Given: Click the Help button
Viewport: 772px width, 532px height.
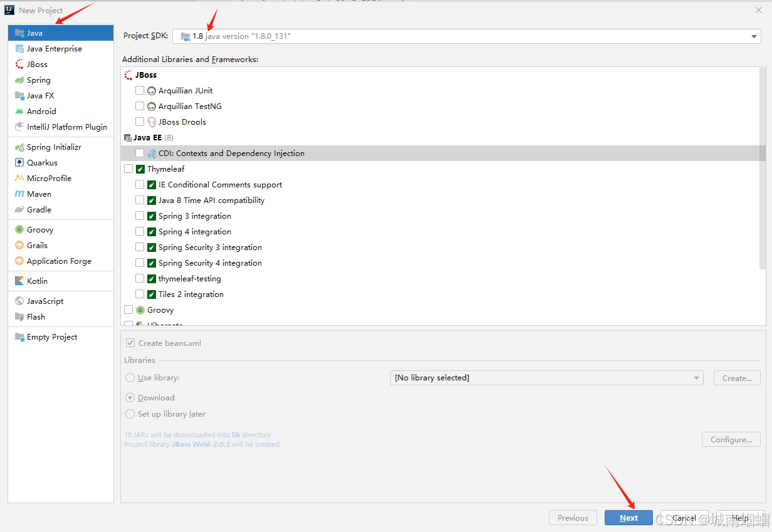Looking at the screenshot, I should point(741,518).
